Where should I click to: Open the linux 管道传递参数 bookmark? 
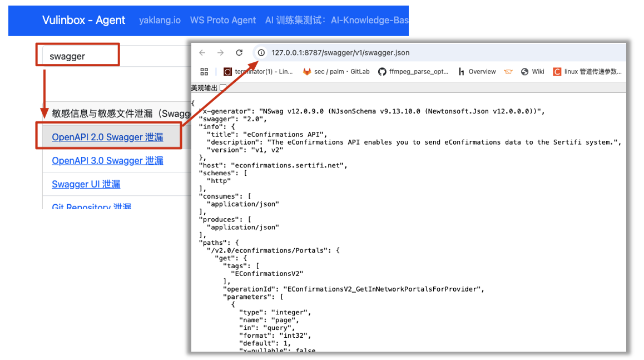coord(587,72)
